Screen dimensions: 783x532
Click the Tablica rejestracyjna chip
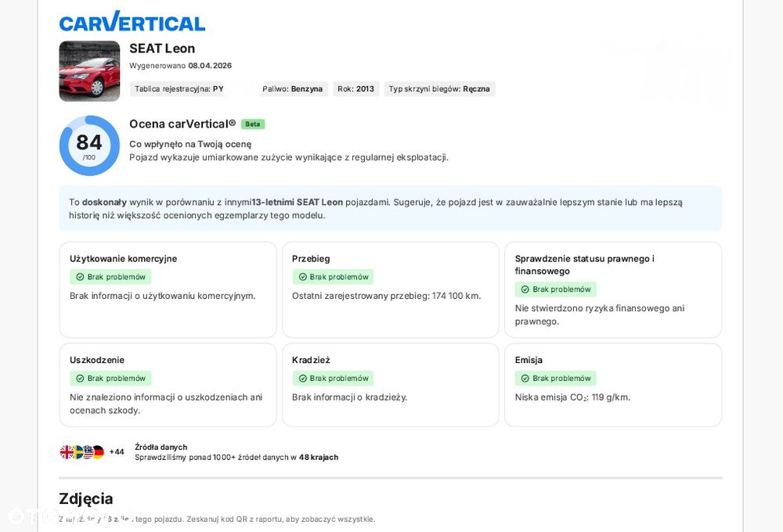(179, 89)
